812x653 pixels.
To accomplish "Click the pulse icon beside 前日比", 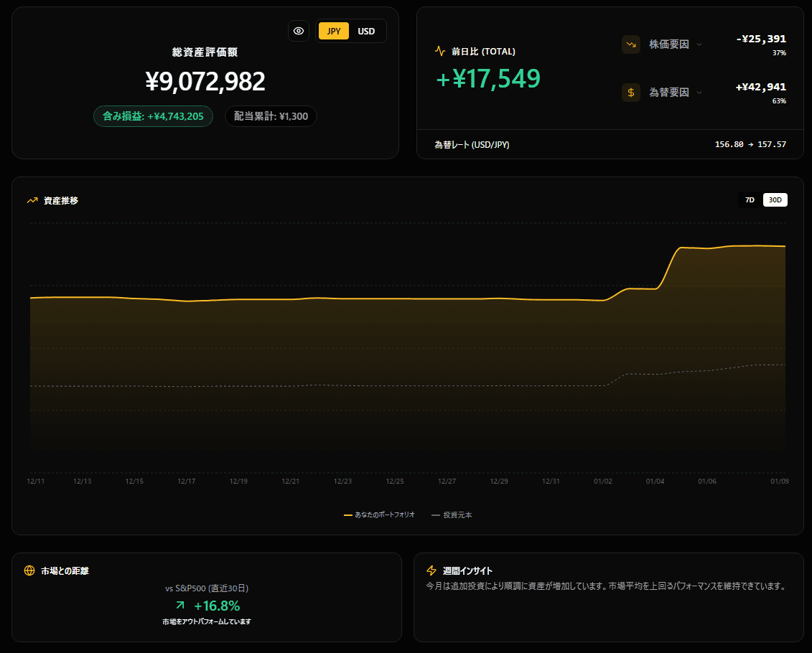I will click(x=440, y=51).
